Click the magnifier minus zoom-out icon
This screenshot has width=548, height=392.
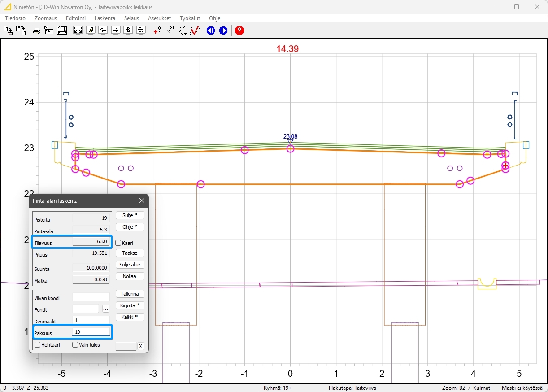click(141, 30)
